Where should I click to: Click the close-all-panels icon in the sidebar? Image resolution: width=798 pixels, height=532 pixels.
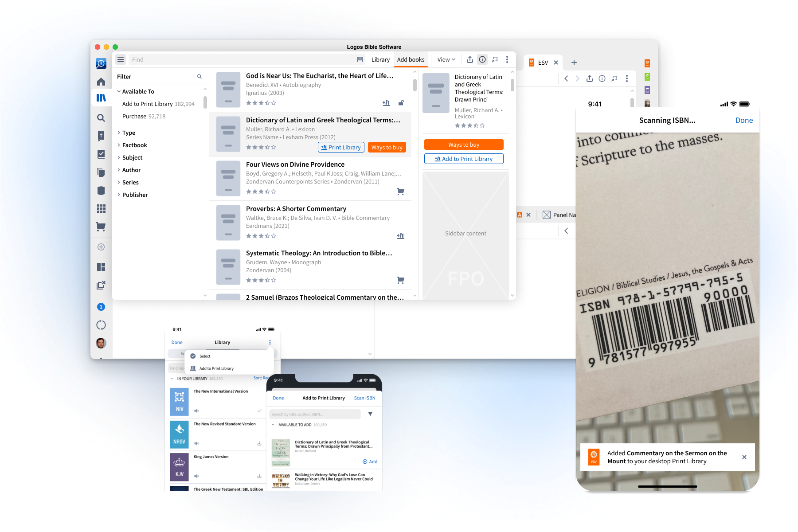(x=101, y=285)
